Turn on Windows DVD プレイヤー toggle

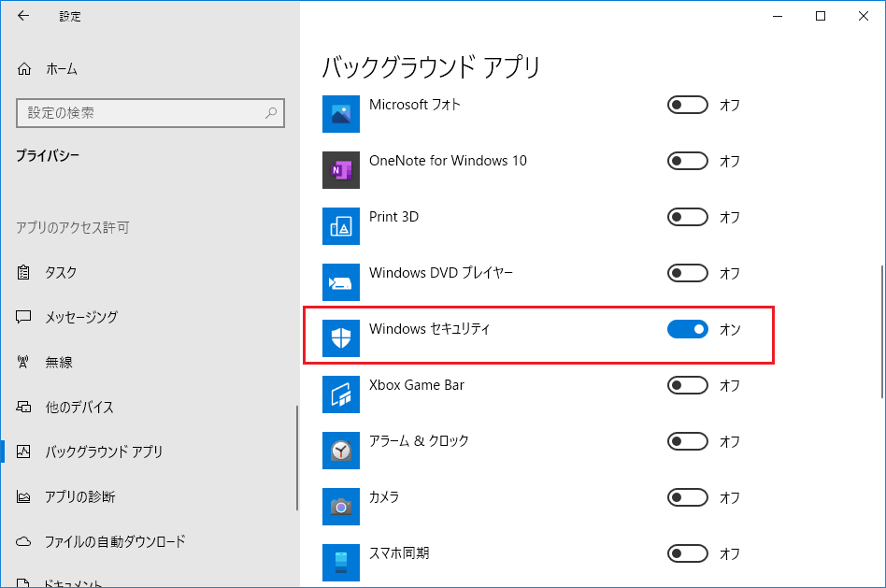(x=687, y=273)
